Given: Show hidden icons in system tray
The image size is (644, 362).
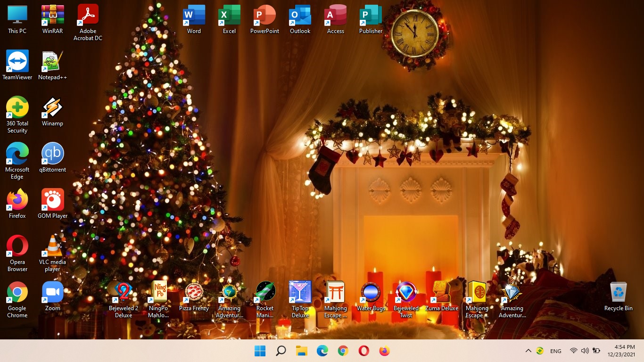Looking at the screenshot, I should coord(528,351).
